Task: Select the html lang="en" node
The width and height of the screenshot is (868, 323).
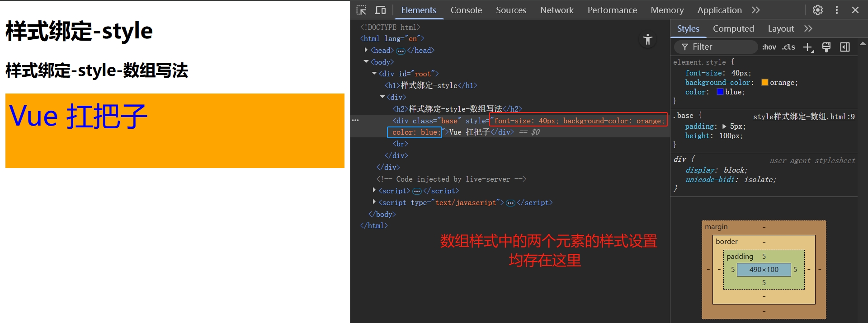Action: click(x=392, y=39)
